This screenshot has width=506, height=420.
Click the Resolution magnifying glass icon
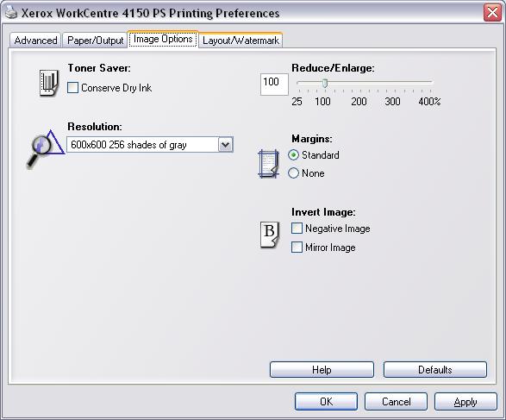tap(45, 148)
